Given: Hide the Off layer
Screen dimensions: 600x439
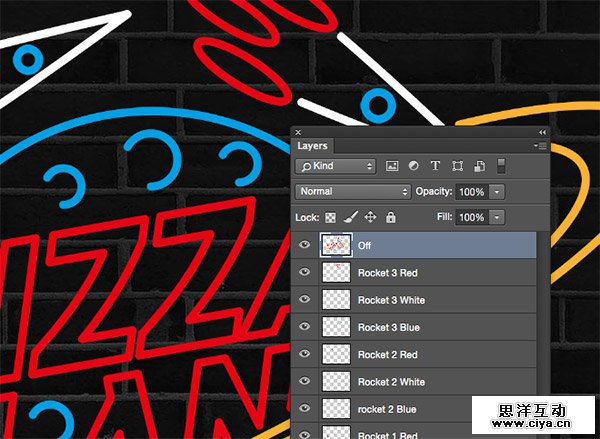Looking at the screenshot, I should pyautogui.click(x=305, y=244).
